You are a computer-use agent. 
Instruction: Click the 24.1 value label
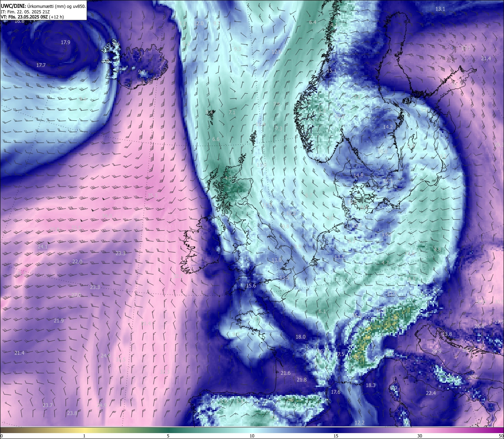[43, 247]
